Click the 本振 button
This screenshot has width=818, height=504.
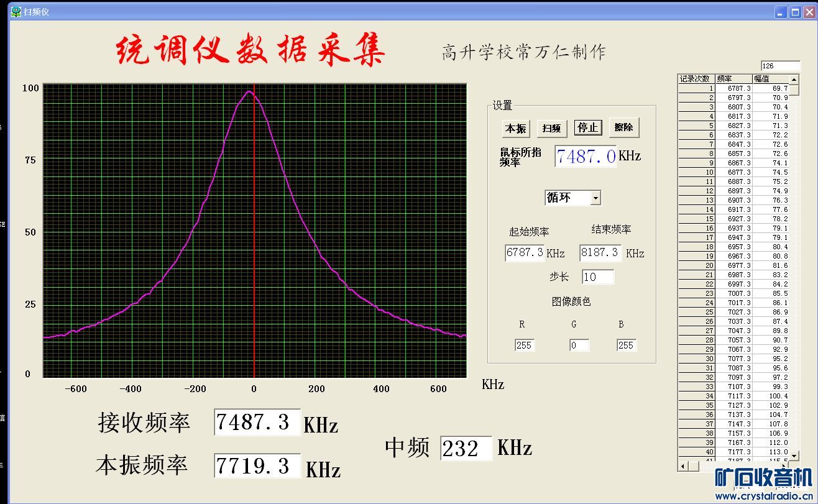pyautogui.click(x=515, y=128)
